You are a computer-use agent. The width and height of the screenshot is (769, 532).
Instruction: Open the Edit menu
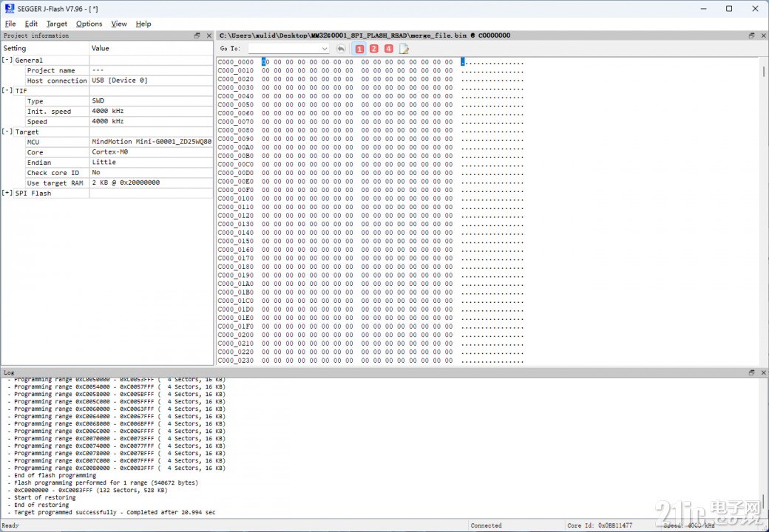pos(31,24)
